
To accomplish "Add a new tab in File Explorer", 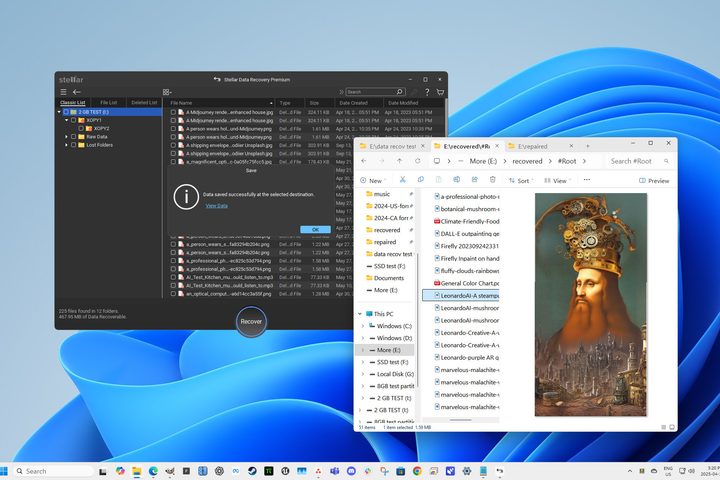I will 587,146.
